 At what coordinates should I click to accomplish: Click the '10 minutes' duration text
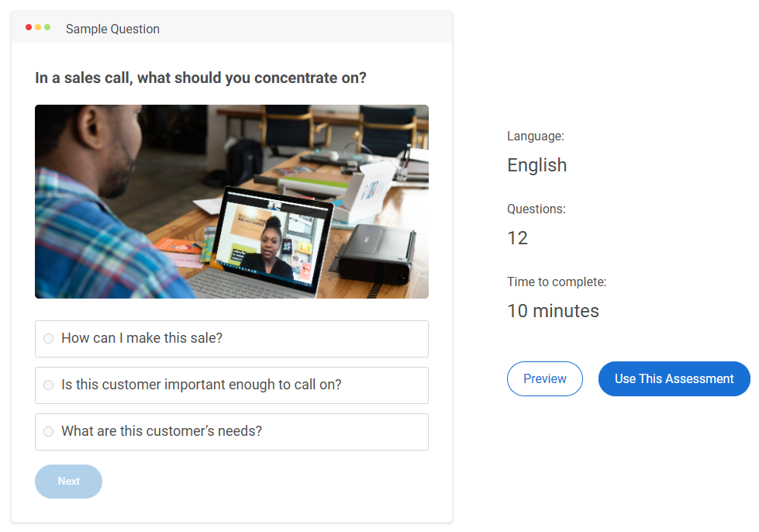click(x=553, y=311)
